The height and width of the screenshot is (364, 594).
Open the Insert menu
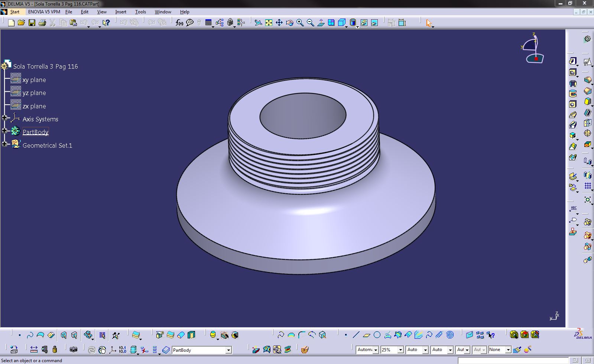click(121, 12)
